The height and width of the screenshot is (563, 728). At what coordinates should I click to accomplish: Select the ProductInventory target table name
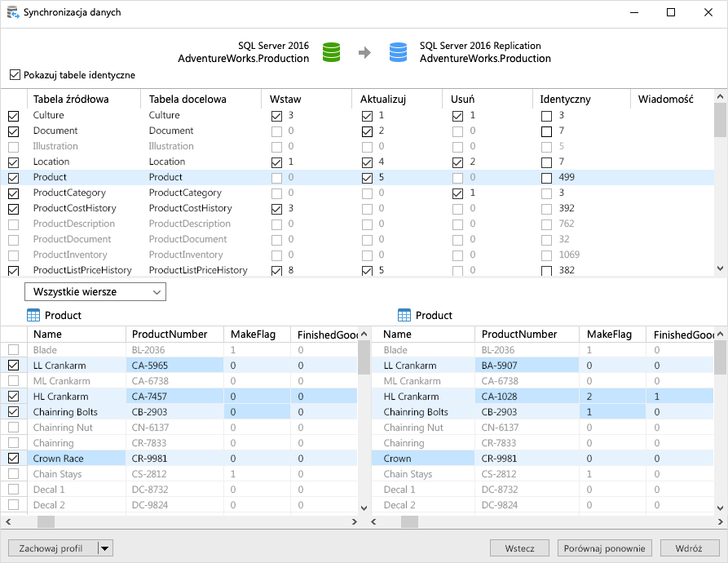point(186,255)
